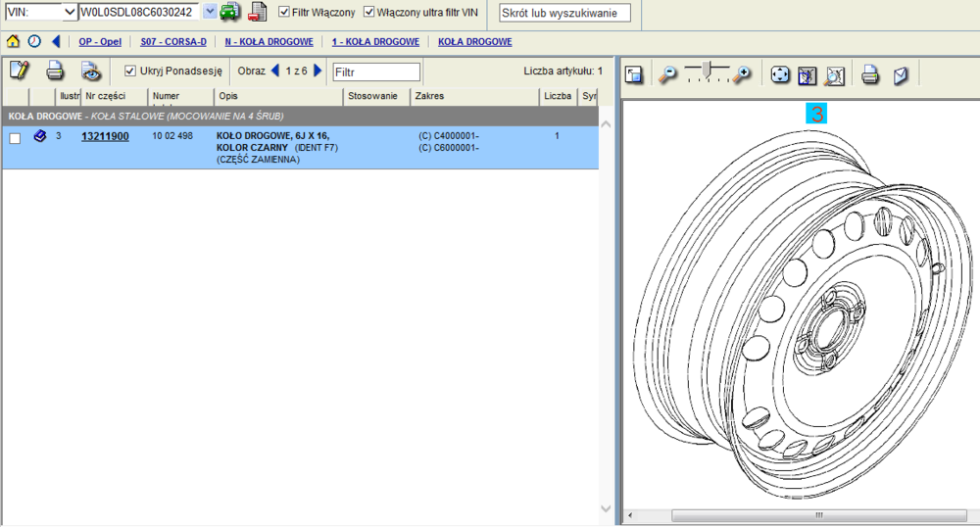980x527 pixels.
Task: Open the S07 - CORSA-D breadcrumb
Action: (173, 42)
